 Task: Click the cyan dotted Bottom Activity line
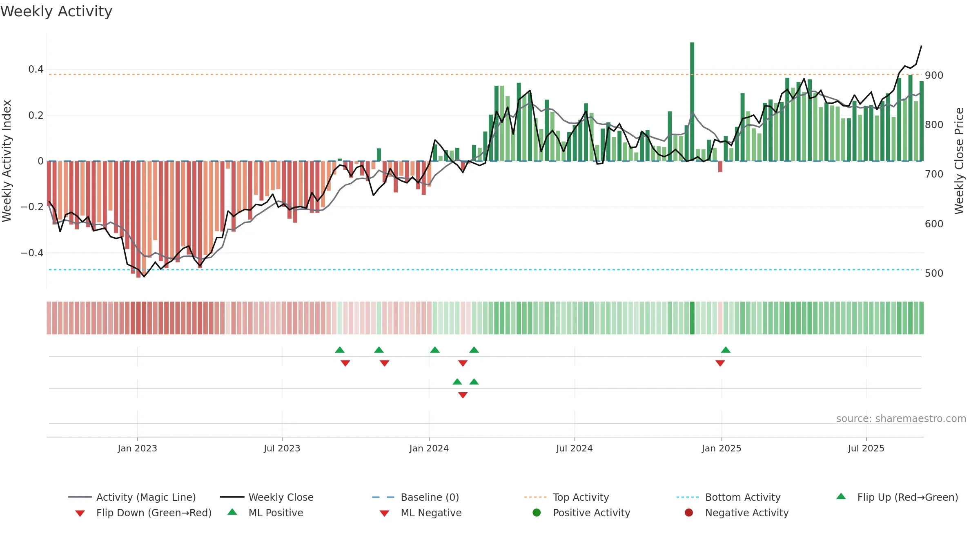485,270
